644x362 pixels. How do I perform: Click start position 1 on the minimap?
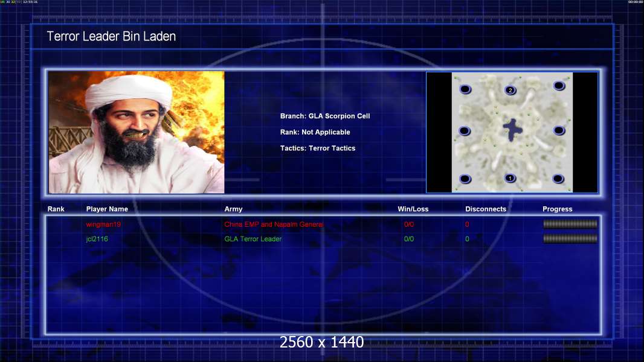point(510,178)
